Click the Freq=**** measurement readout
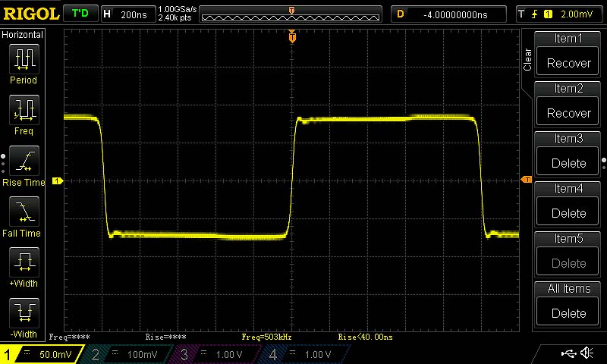607x364 pixels. (69, 337)
